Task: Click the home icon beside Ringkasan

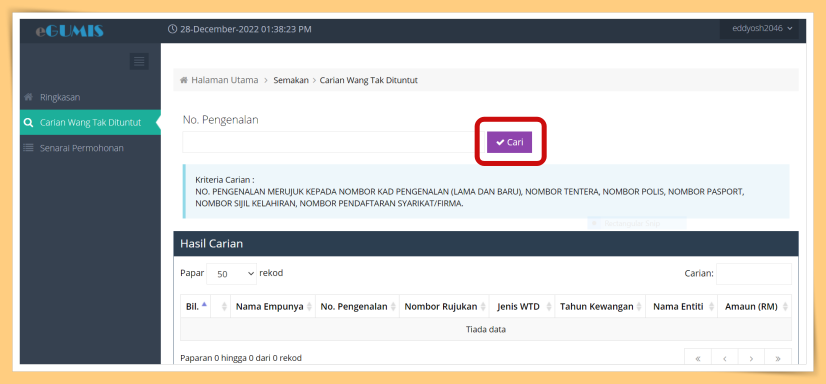Action: pos(29,97)
